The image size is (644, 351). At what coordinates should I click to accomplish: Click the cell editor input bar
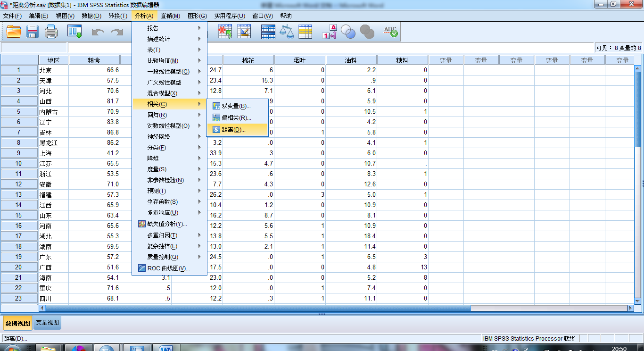(x=332, y=48)
